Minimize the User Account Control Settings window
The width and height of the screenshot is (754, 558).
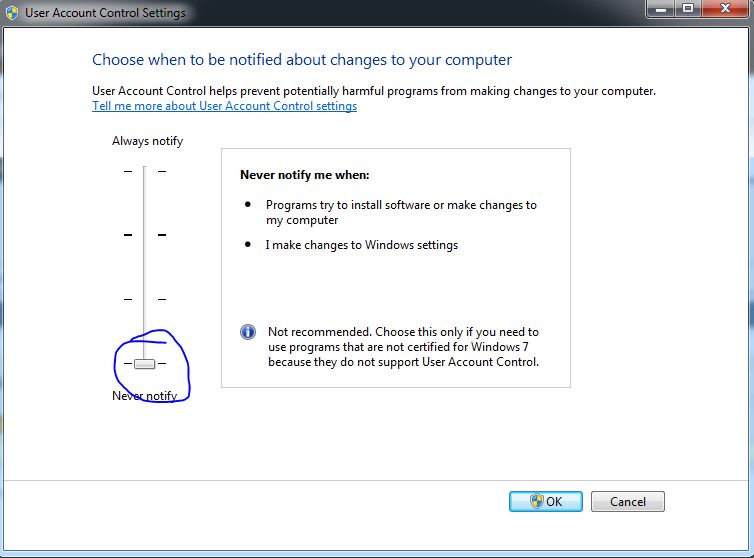tap(662, 9)
